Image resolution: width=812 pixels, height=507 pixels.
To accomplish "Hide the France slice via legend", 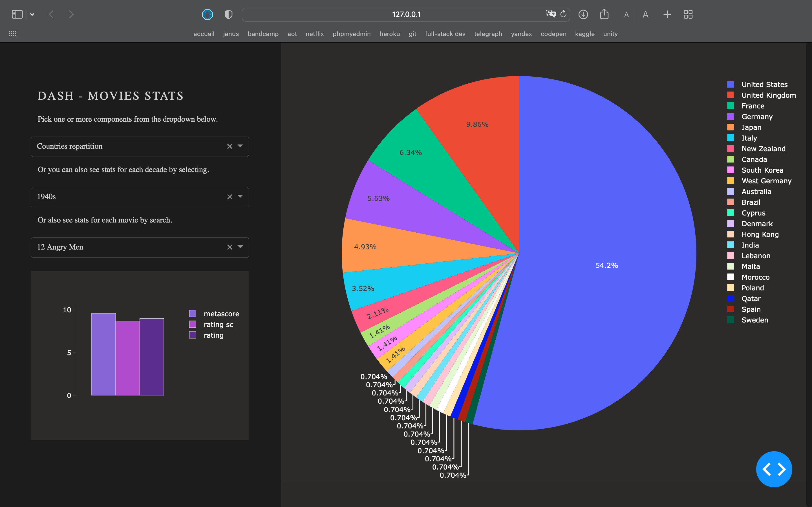I will [753, 106].
